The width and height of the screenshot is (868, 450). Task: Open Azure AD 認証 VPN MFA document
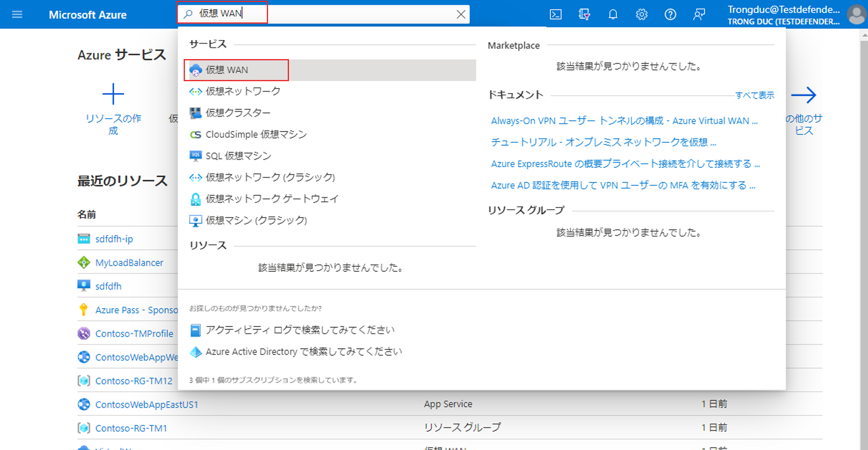[x=623, y=185]
